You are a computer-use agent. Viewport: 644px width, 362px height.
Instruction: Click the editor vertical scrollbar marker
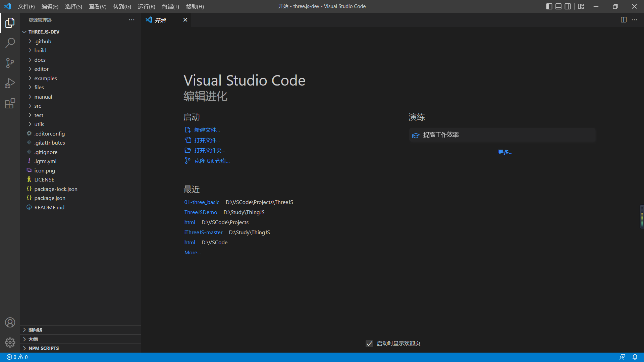[x=642, y=217]
